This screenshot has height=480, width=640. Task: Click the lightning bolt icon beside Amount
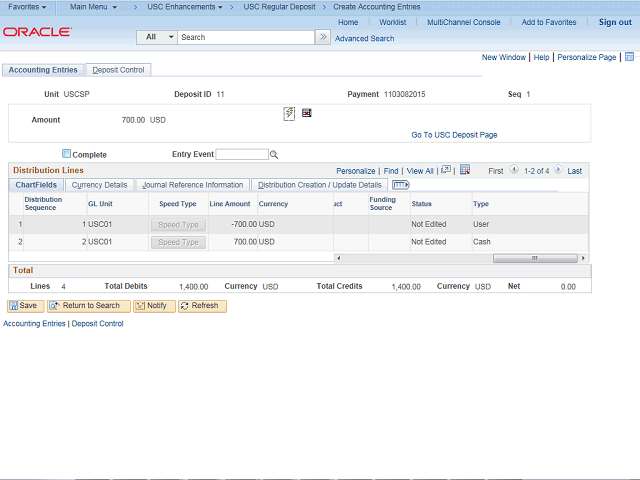pyautogui.click(x=289, y=113)
